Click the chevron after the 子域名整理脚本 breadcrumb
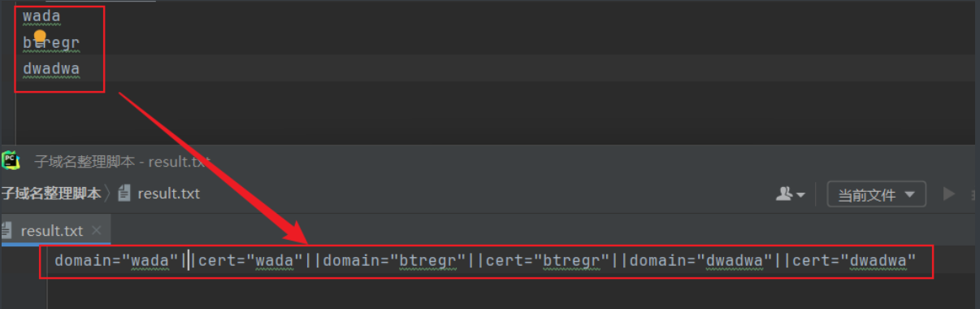980x309 pixels. [108, 194]
